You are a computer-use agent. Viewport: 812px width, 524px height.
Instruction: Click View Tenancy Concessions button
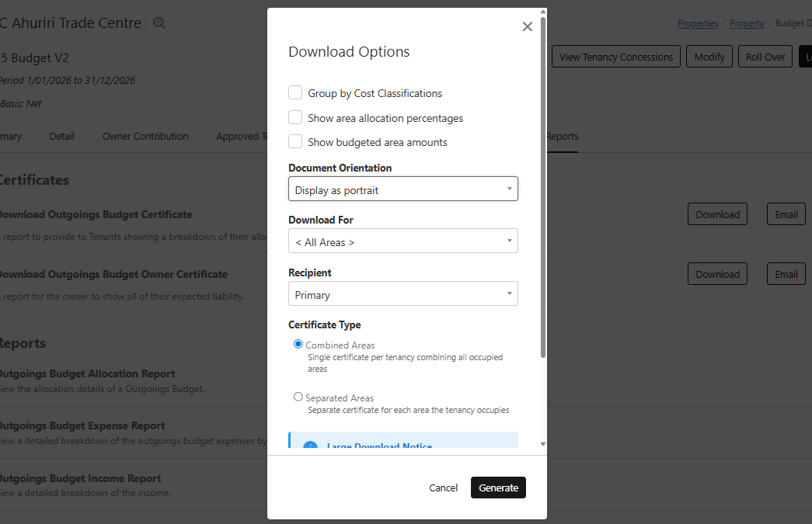click(615, 57)
